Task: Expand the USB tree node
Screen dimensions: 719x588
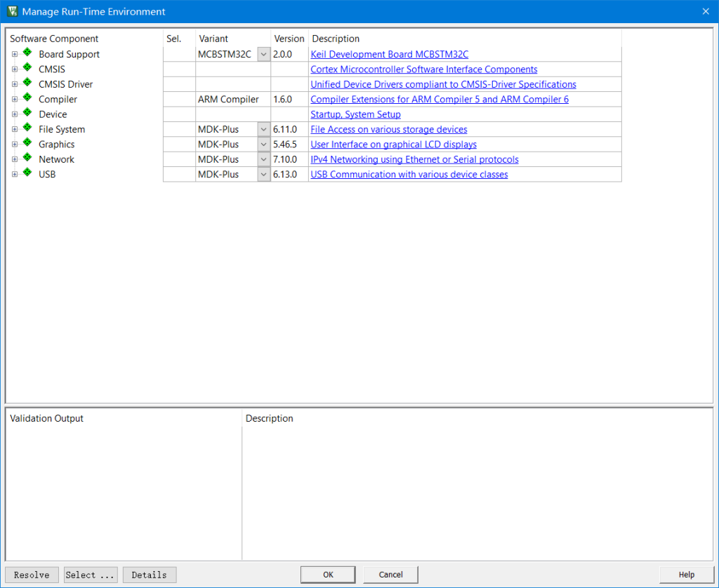Action: (x=15, y=174)
